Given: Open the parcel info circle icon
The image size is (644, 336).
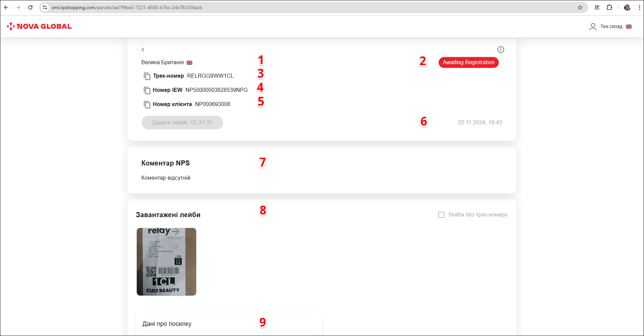Looking at the screenshot, I should tap(500, 50).
